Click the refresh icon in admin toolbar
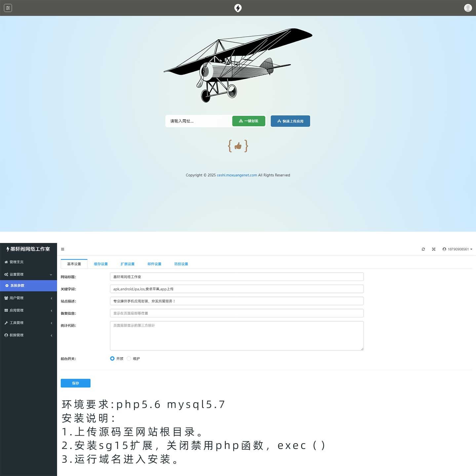The image size is (476, 476). pos(423,249)
